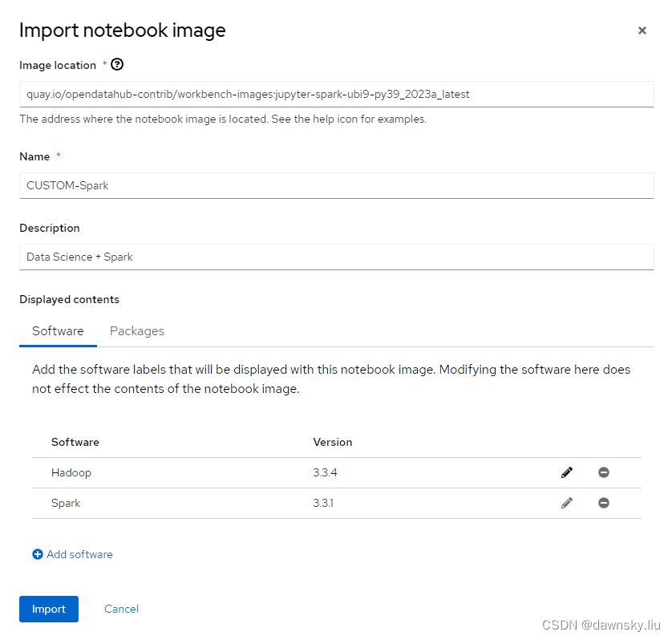Image resolution: width=672 pixels, height=640 pixels.
Task: Cancel the notebook image import
Action: (x=121, y=609)
